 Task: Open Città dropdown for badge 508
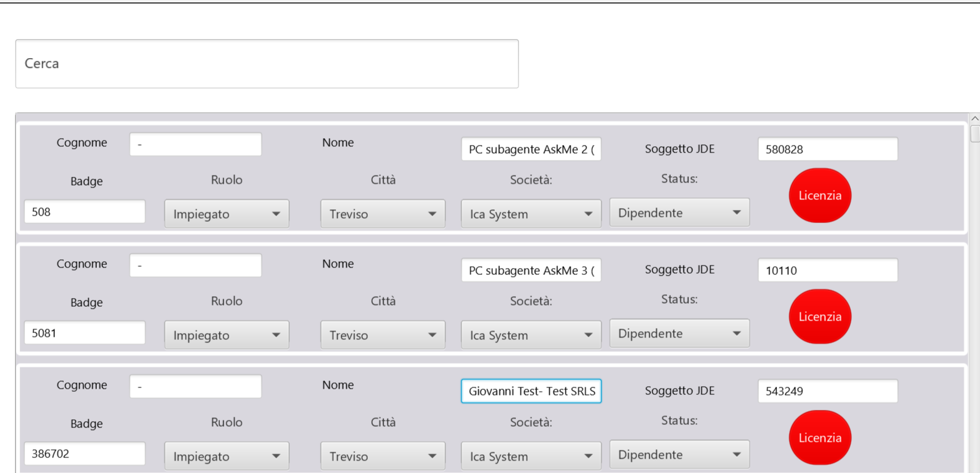pos(382,214)
